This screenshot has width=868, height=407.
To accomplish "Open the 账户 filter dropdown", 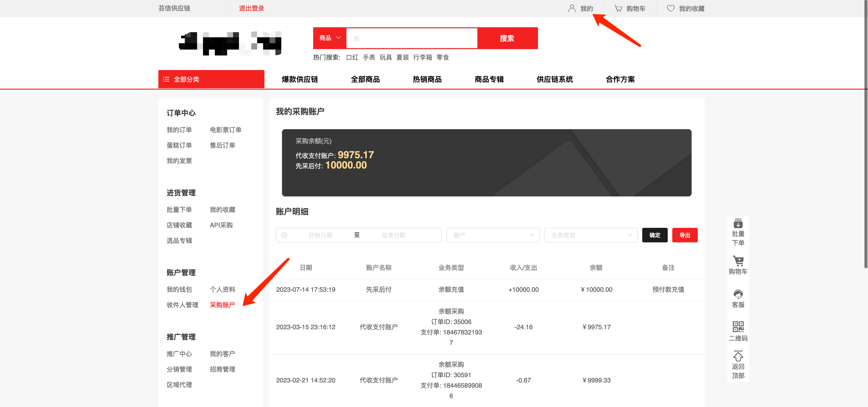I will [x=493, y=235].
